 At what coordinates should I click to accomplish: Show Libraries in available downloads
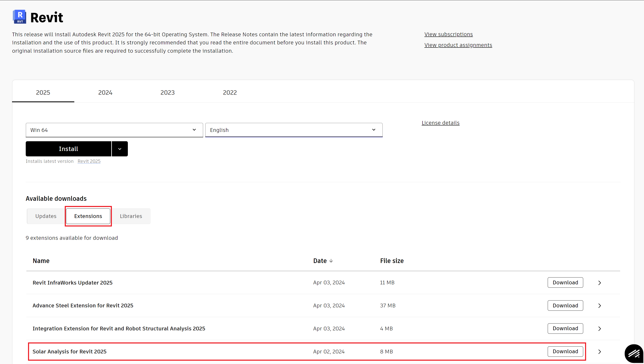[131, 216]
